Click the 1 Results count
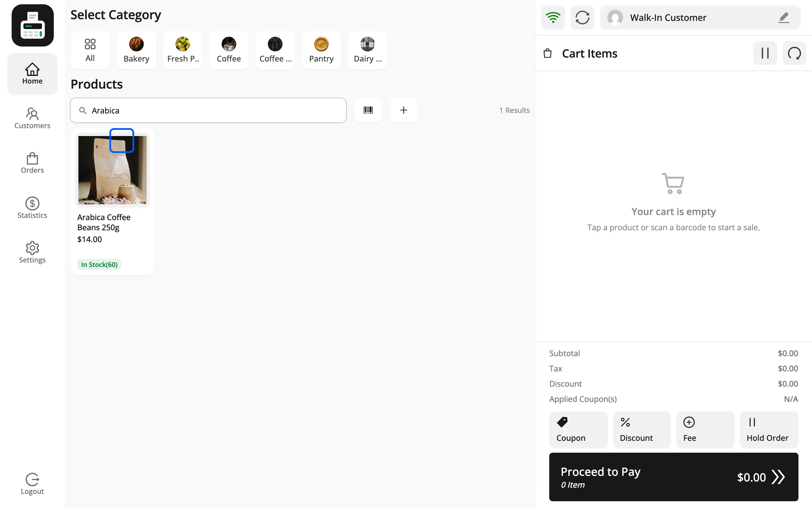The width and height of the screenshot is (812, 508). (514, 110)
